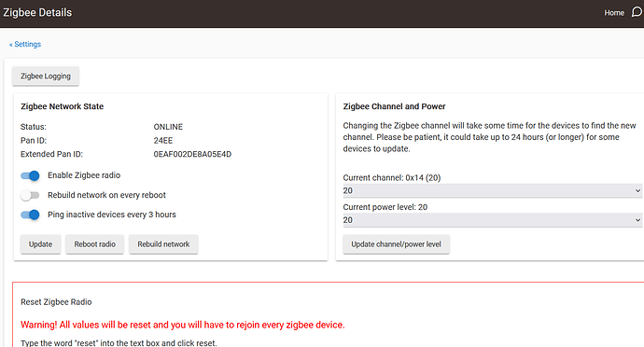644x347 pixels.
Task: Click the red reset warning text
Action: pyautogui.click(x=183, y=325)
